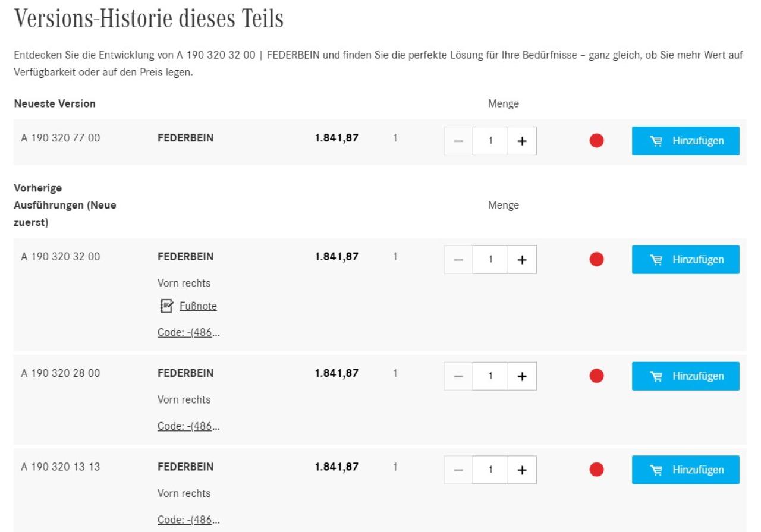Screen dimensions: 761x532
Task: Add A 190 320 13 13 to cart
Action: (x=685, y=470)
